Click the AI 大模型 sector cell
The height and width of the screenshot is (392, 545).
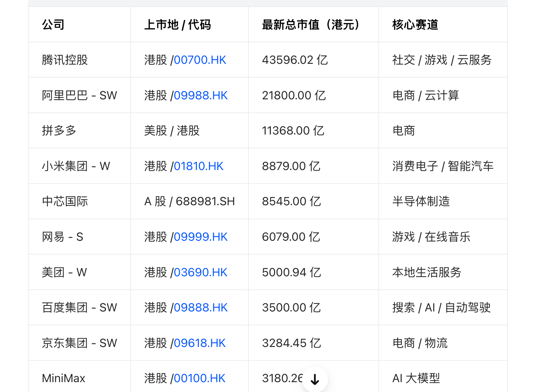(443, 377)
